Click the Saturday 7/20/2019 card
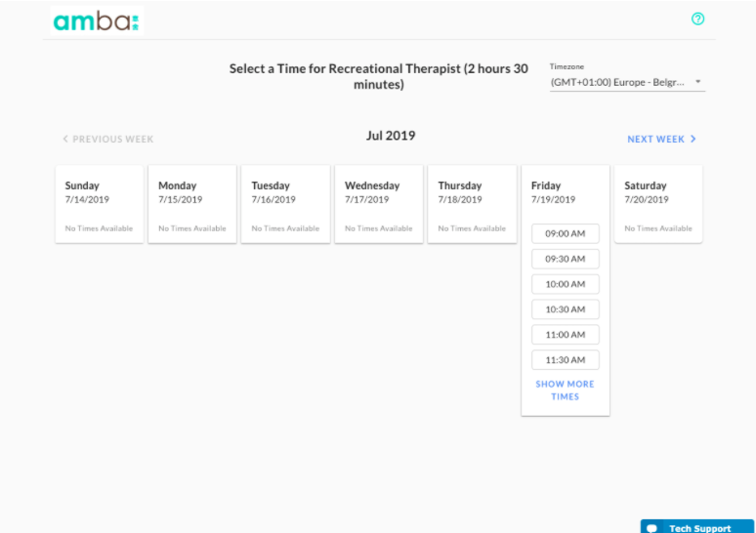The height and width of the screenshot is (533, 756). (x=658, y=204)
